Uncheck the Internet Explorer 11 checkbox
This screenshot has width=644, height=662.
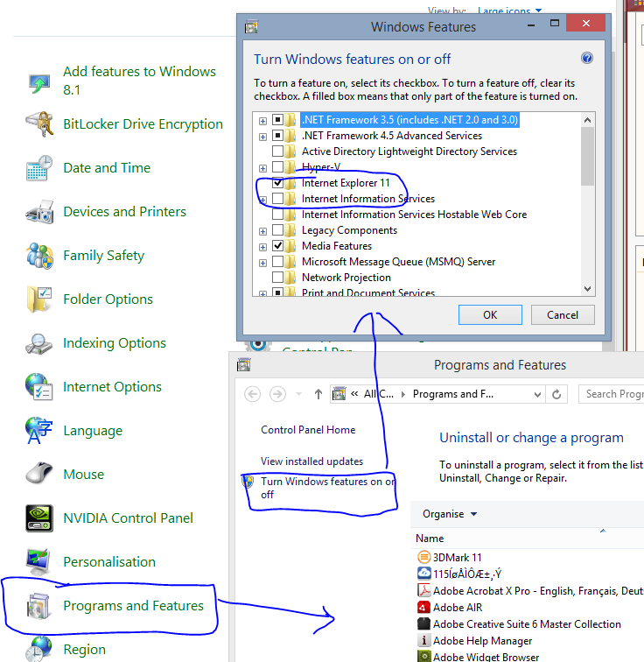pyautogui.click(x=277, y=183)
